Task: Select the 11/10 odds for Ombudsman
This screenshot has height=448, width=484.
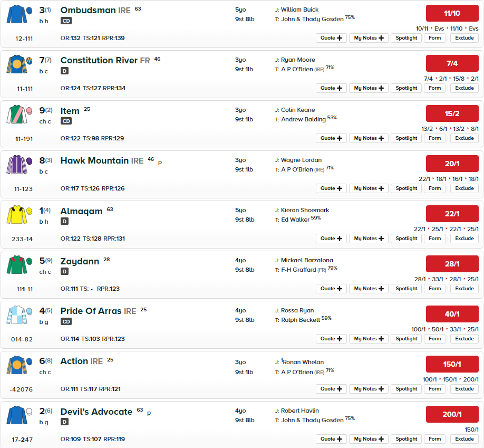Action: 452,13
